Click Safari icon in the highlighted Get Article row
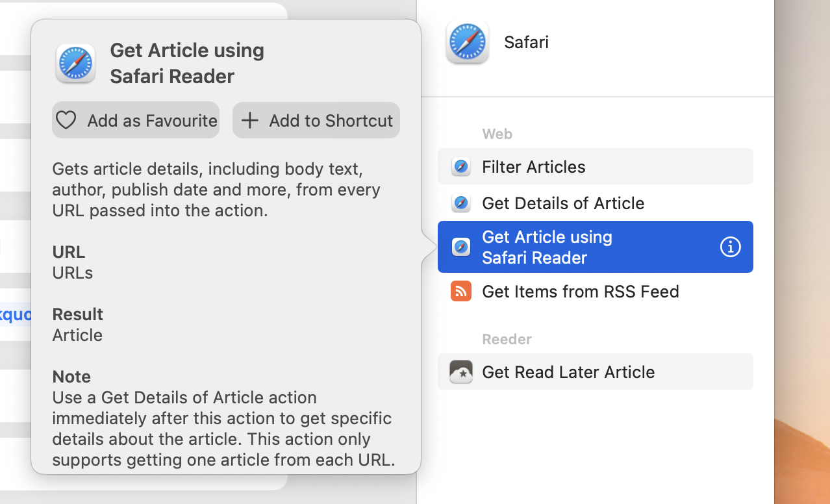830x504 pixels. pyautogui.click(x=461, y=247)
